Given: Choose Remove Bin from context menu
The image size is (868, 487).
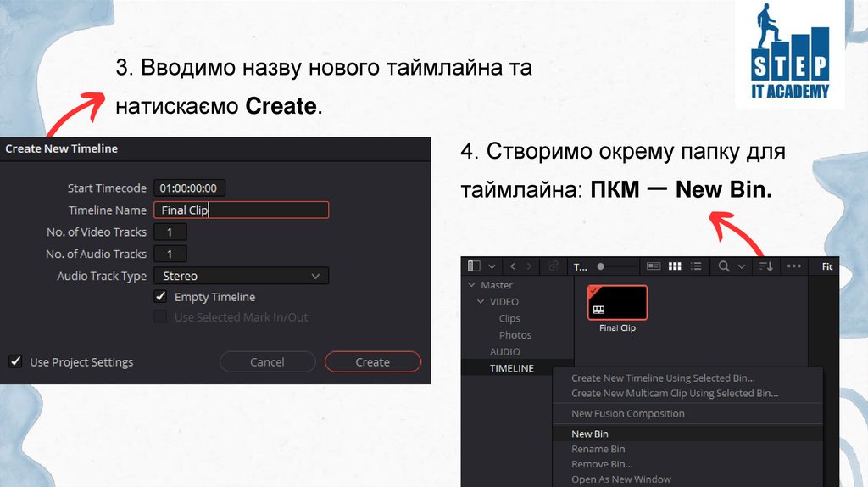Looking at the screenshot, I should (602, 464).
